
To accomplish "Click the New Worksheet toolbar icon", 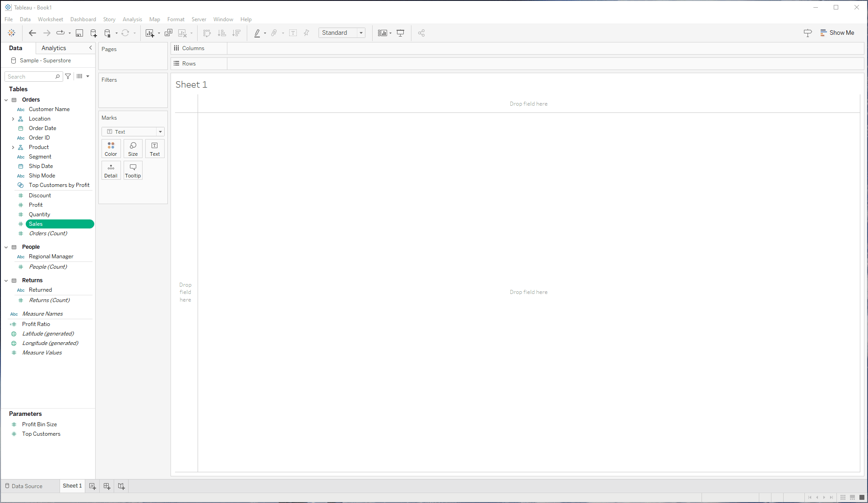I will point(150,33).
